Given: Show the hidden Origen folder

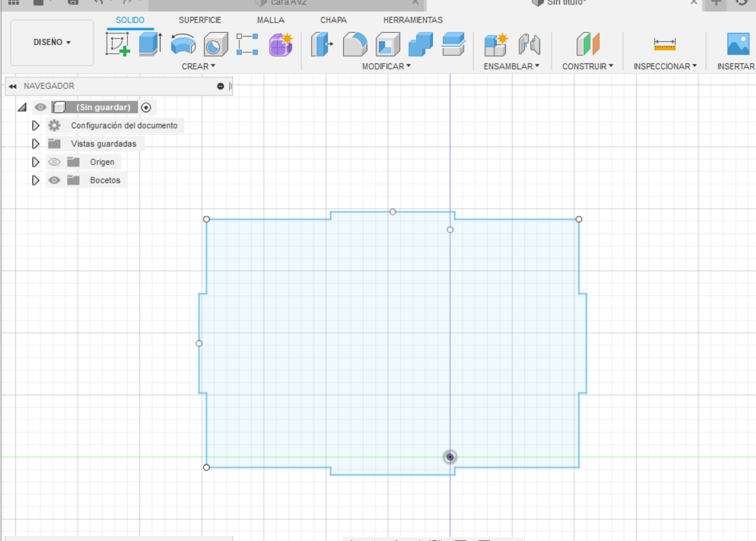Looking at the screenshot, I should 54,162.
